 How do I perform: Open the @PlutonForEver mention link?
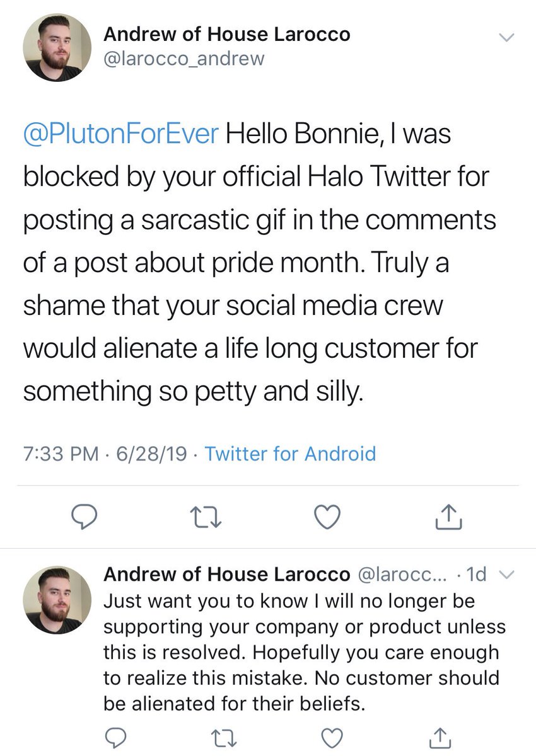click(120, 135)
